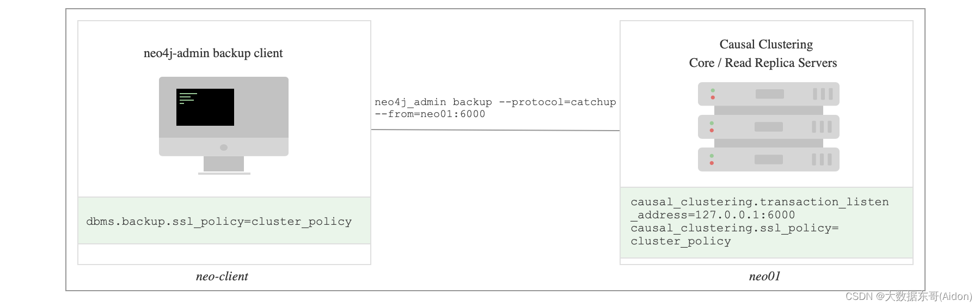Click the "Core / Read Replica Servers" subtitle
This screenshot has width=980, height=307.
(x=763, y=63)
